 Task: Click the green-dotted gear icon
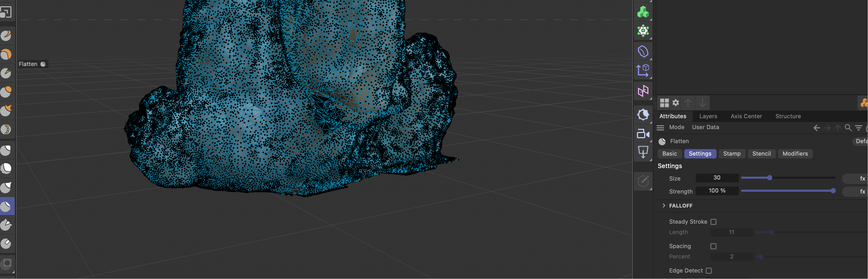click(643, 31)
